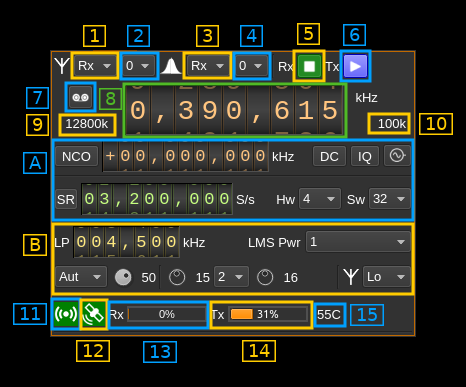
Task: Stop Rx acquisition with green square button
Action: [309, 66]
